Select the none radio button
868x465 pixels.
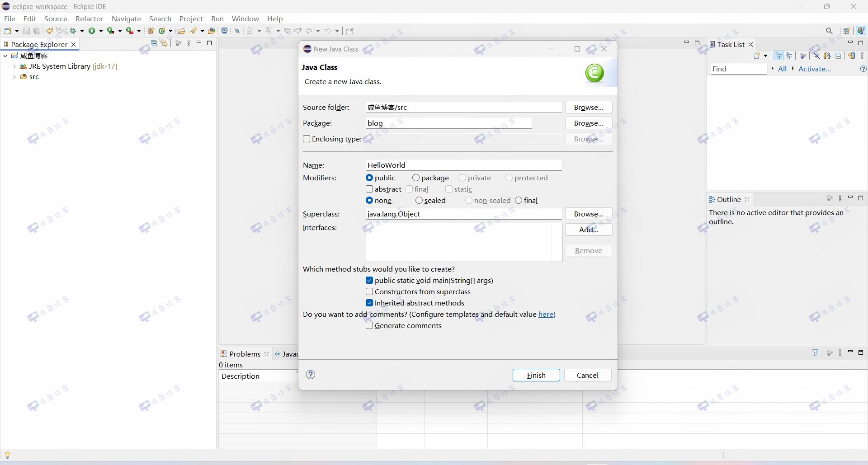coord(369,200)
